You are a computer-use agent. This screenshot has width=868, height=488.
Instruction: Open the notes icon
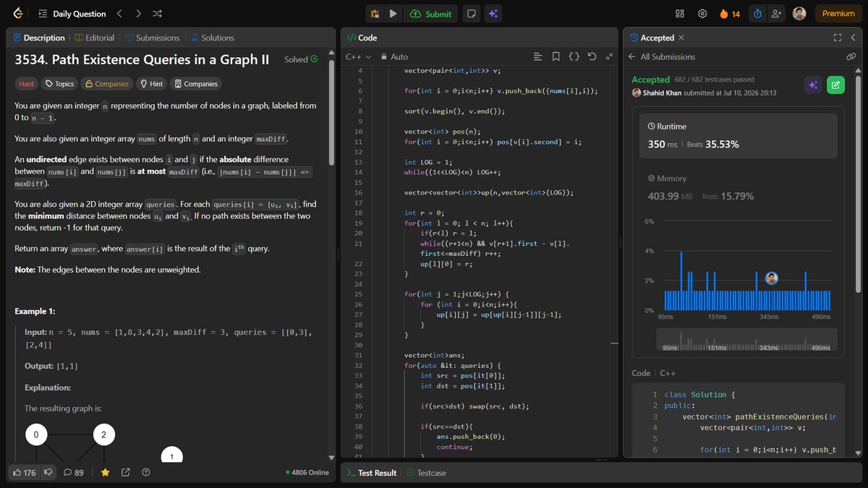pos(472,14)
